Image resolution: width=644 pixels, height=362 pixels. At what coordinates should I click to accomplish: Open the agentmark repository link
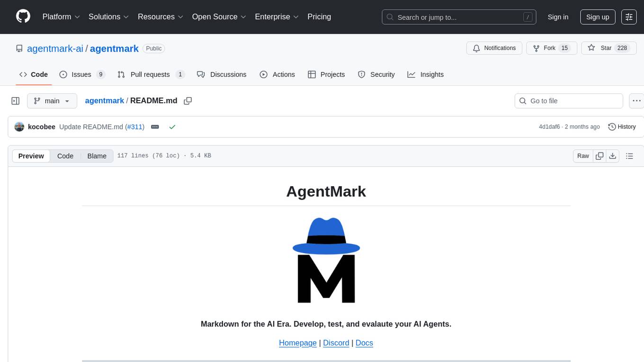click(114, 48)
